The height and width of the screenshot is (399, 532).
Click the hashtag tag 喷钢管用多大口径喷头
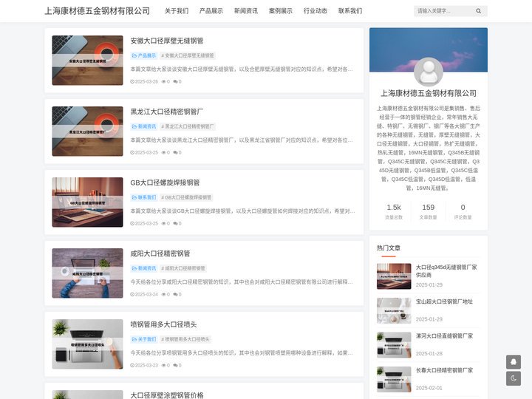[185, 339]
